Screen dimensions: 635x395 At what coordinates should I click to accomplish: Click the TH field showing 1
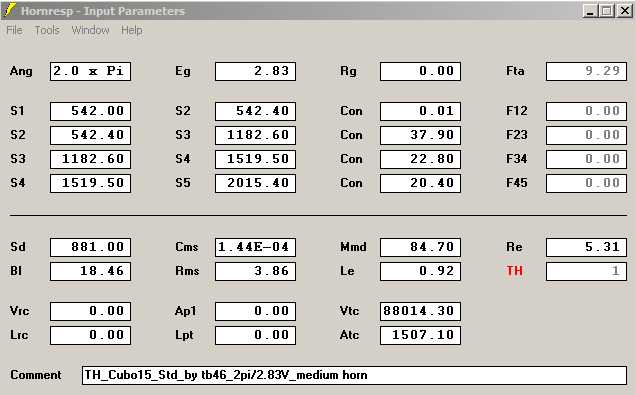(586, 271)
